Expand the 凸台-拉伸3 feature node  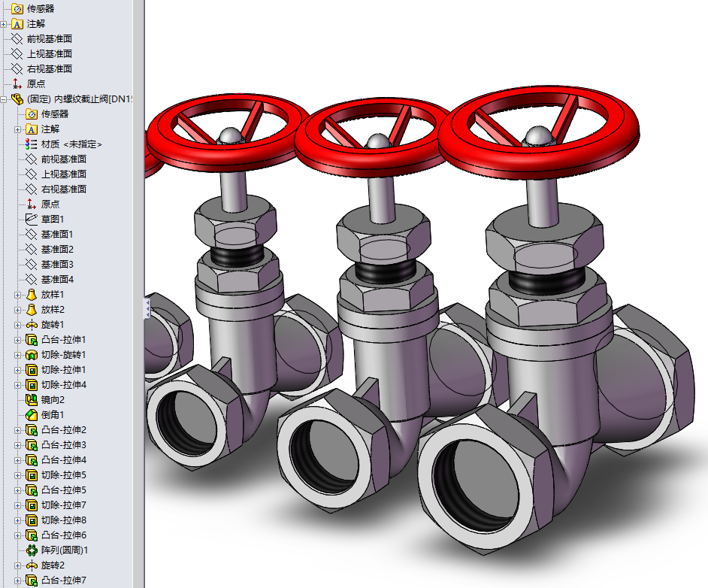point(17,445)
